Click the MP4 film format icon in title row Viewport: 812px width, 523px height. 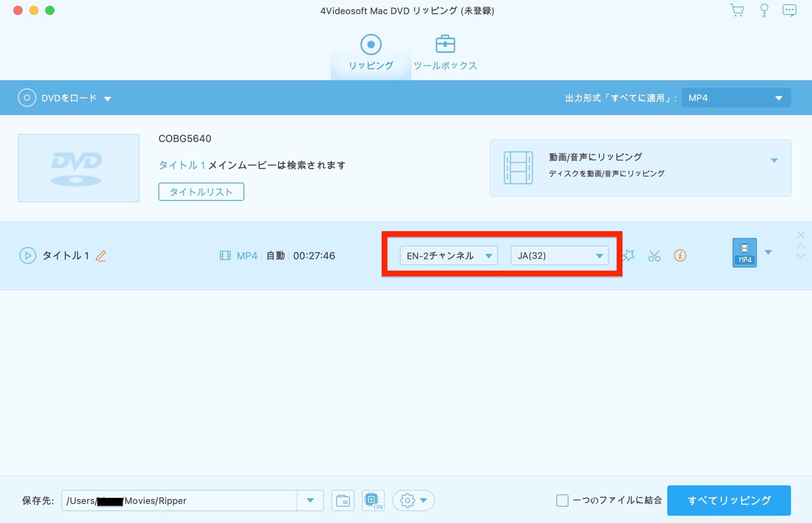(225, 256)
